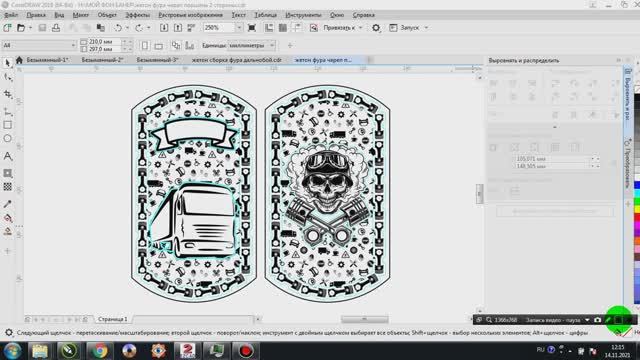Expand the Привязать к dropdown
Viewport: 640px width, 360px height.
click(361, 28)
